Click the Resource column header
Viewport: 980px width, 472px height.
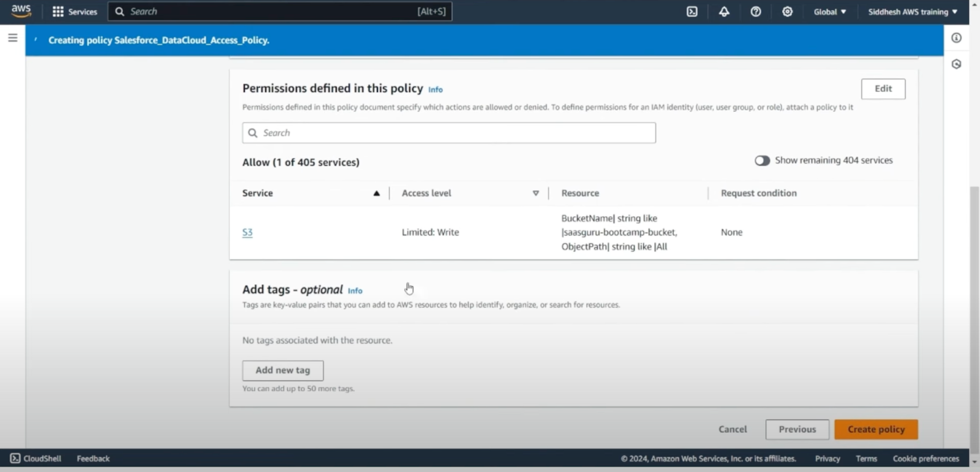point(580,193)
